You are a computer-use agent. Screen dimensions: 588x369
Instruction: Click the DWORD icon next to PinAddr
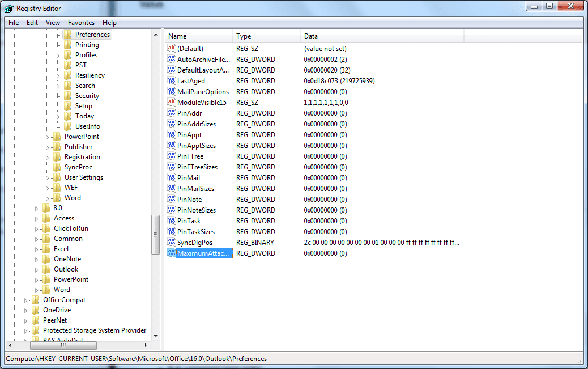(x=172, y=113)
